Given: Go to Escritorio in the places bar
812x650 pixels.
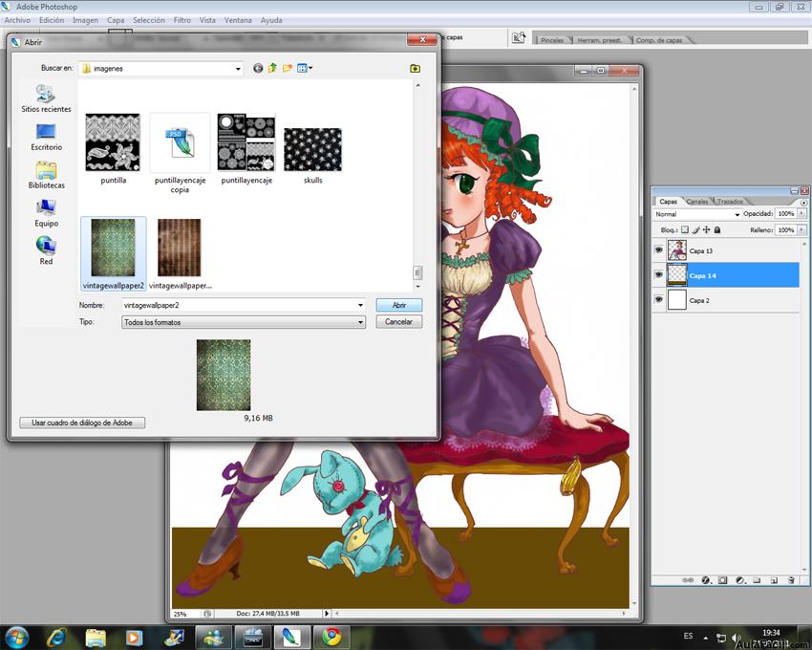Looking at the screenshot, I should click(46, 137).
